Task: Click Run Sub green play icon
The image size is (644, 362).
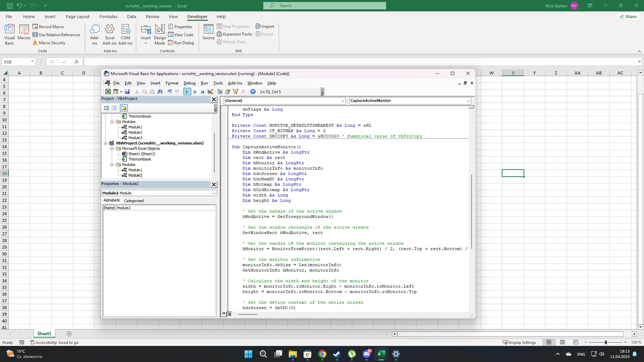Action: coord(187,92)
